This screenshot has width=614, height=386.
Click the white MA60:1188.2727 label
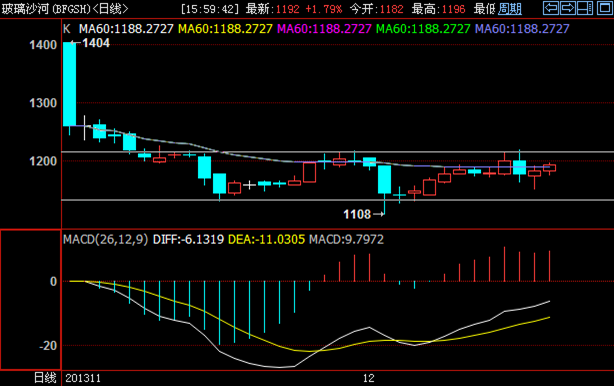tap(126, 29)
